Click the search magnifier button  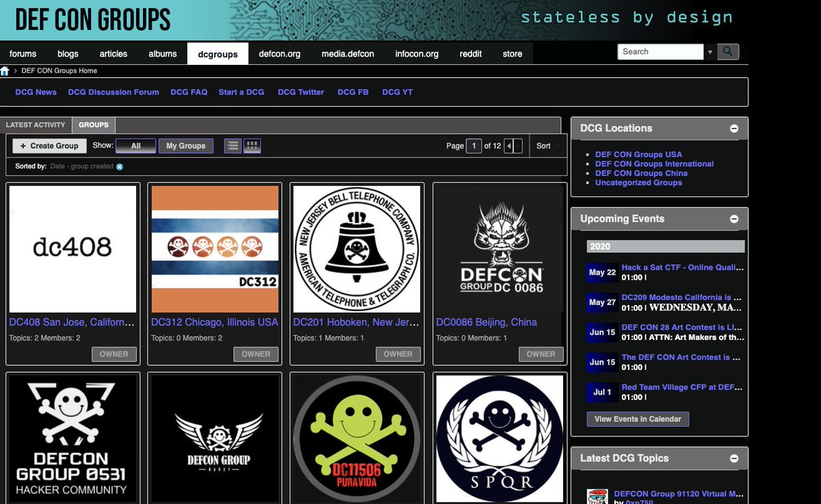[728, 52]
